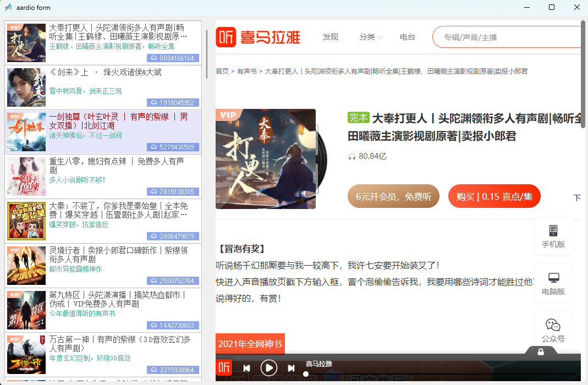
Task: Click the play count badge 3315938964
Action: [x=173, y=370]
